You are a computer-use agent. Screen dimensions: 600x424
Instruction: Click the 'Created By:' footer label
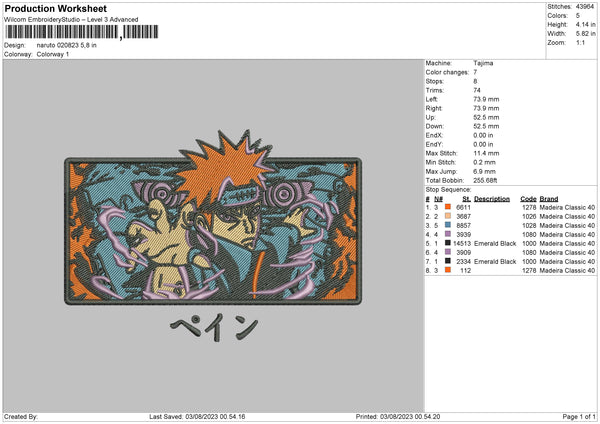[x=21, y=416]
